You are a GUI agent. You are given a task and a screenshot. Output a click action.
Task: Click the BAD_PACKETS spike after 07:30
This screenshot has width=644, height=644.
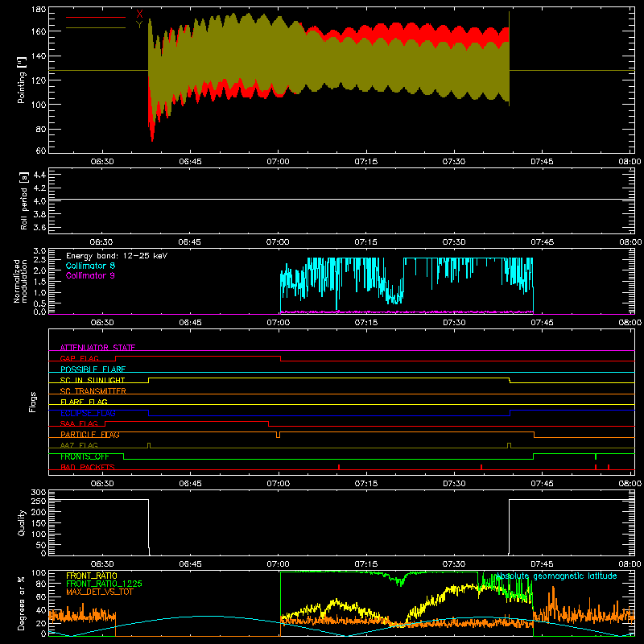[x=481, y=467]
